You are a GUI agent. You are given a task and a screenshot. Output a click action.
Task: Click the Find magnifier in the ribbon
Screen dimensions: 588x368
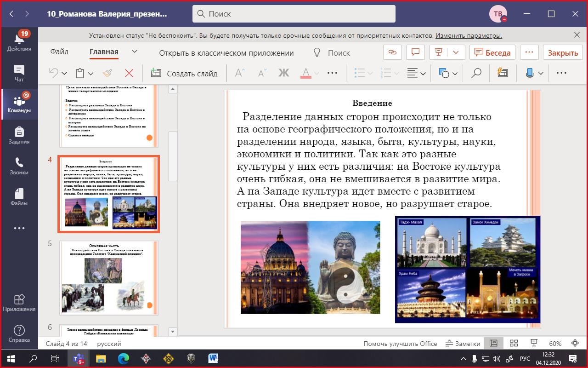[x=476, y=73]
